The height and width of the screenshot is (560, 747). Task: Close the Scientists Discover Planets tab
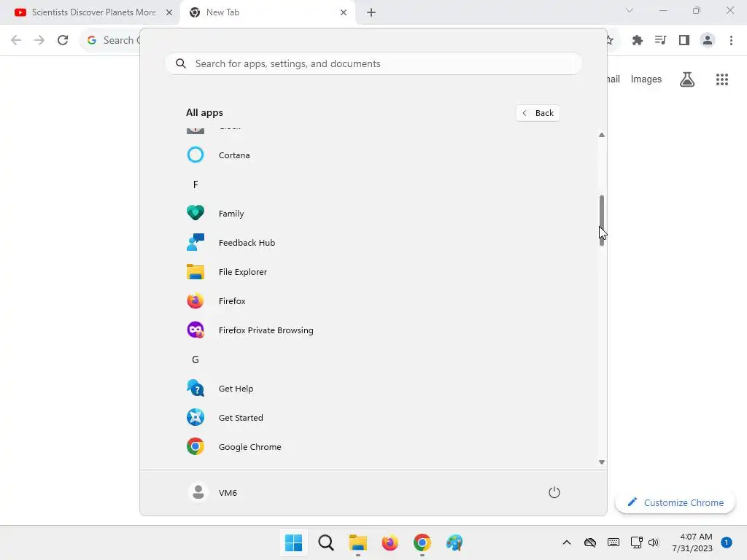169,12
